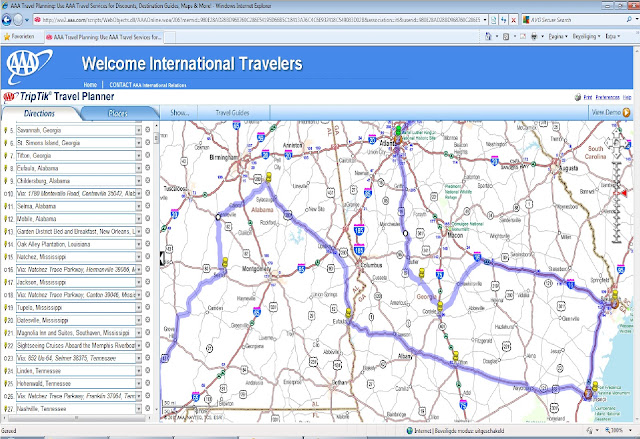Click the View Demo play arrow
Viewport: 640px width, 439px height.
click(x=626, y=112)
